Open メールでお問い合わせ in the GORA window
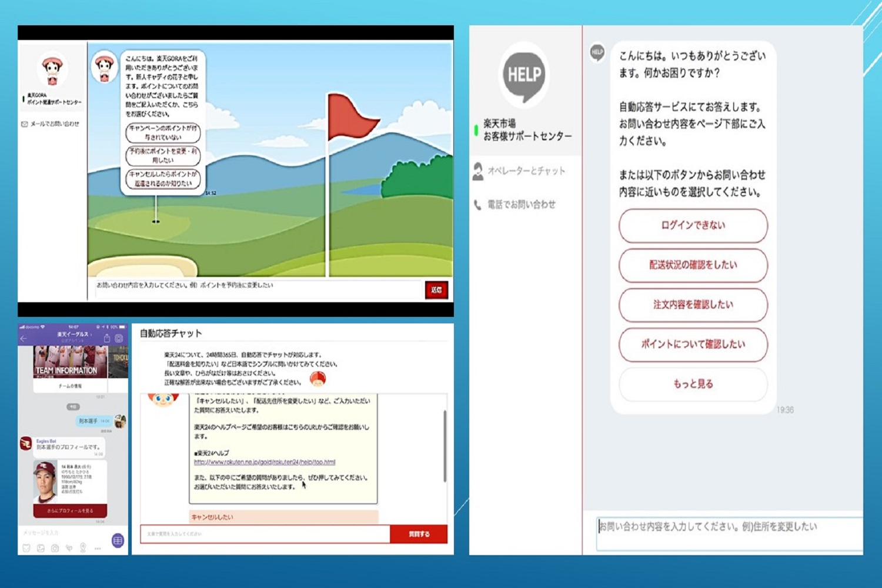Screen dimensions: 882x588 point(55,124)
